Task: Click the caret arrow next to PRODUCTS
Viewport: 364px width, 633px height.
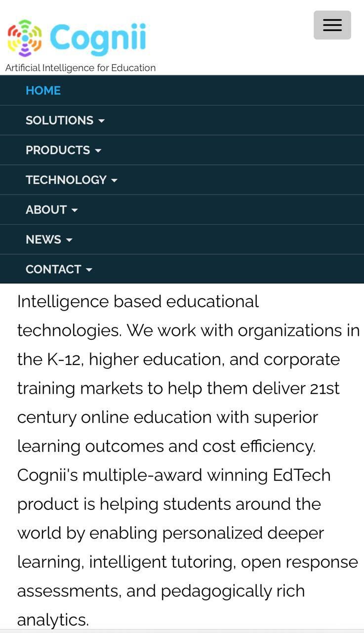Action: point(98,150)
